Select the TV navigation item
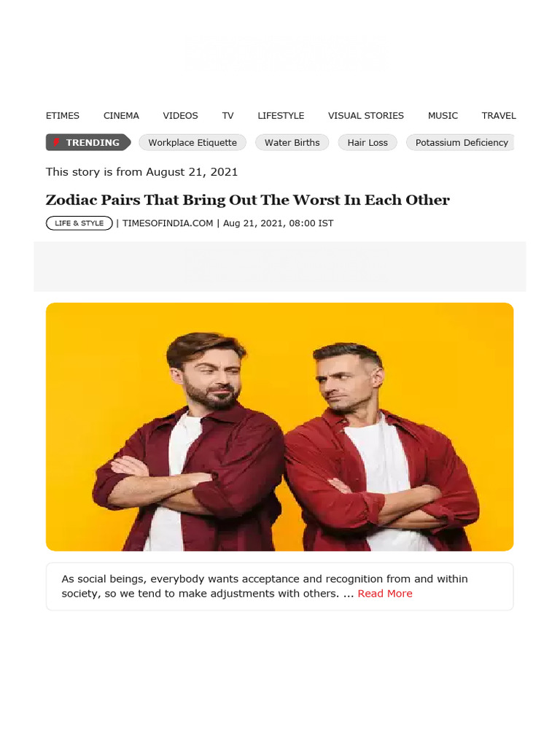The height and width of the screenshot is (747, 560). [x=228, y=116]
